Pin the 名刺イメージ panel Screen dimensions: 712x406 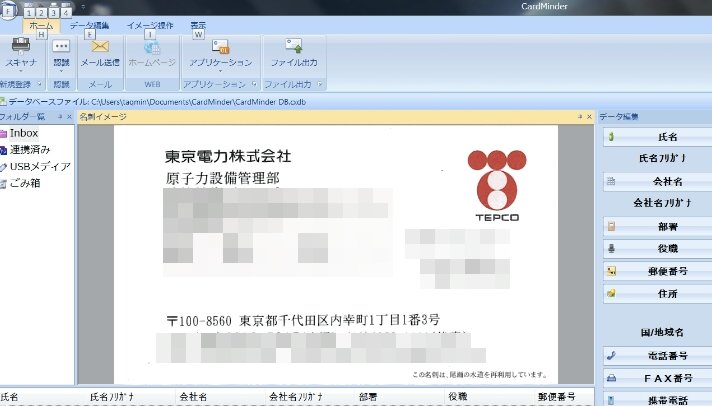(x=580, y=117)
